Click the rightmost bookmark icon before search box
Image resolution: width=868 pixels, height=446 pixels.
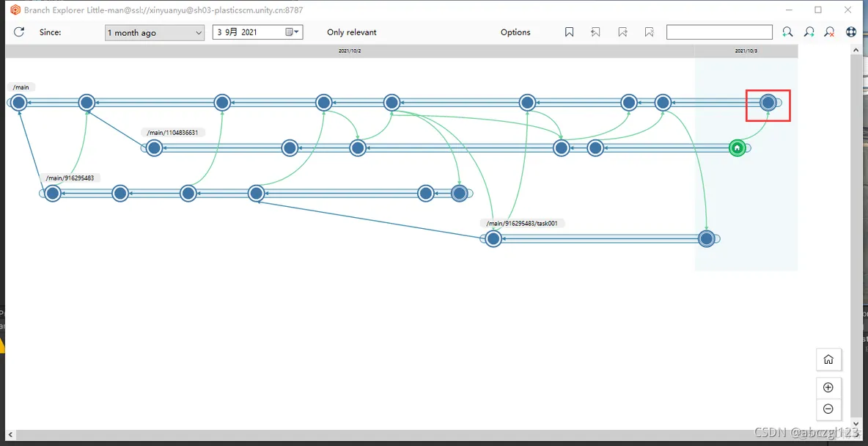[x=649, y=32]
